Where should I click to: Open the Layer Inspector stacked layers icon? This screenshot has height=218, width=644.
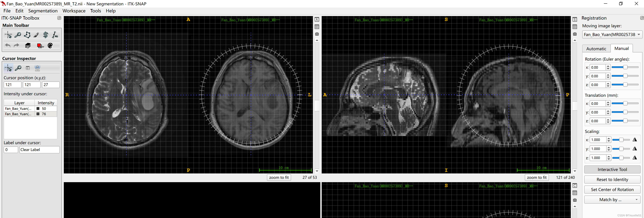coord(28,46)
